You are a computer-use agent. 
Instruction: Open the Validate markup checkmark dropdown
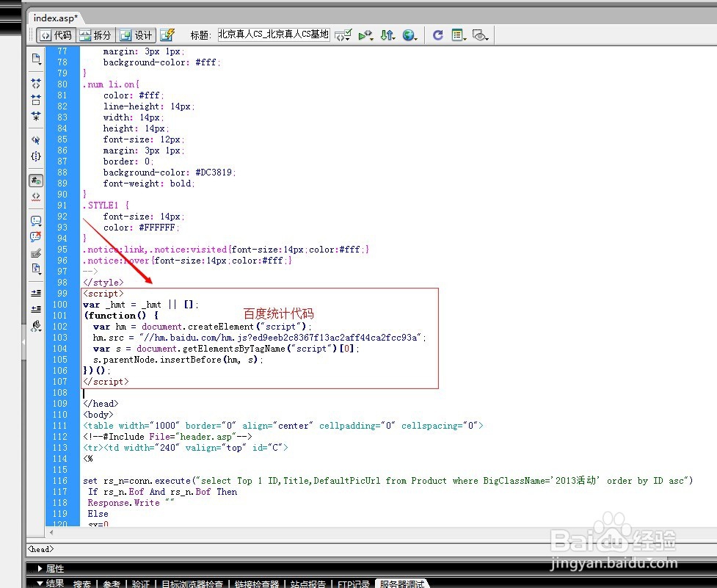click(343, 35)
